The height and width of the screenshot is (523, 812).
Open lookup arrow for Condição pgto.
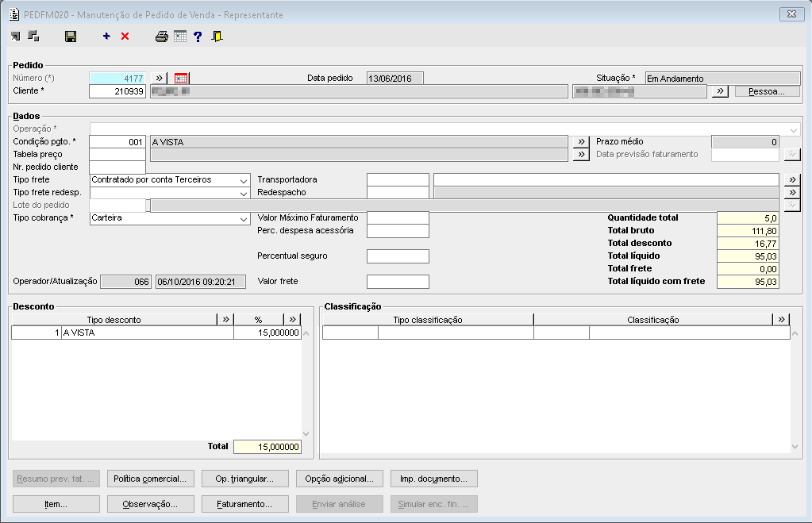(581, 141)
